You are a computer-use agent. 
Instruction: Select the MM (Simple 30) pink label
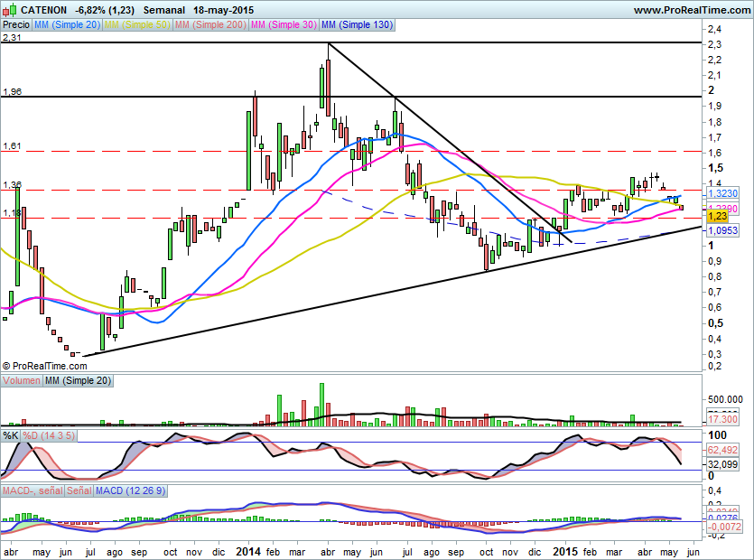coord(284,26)
